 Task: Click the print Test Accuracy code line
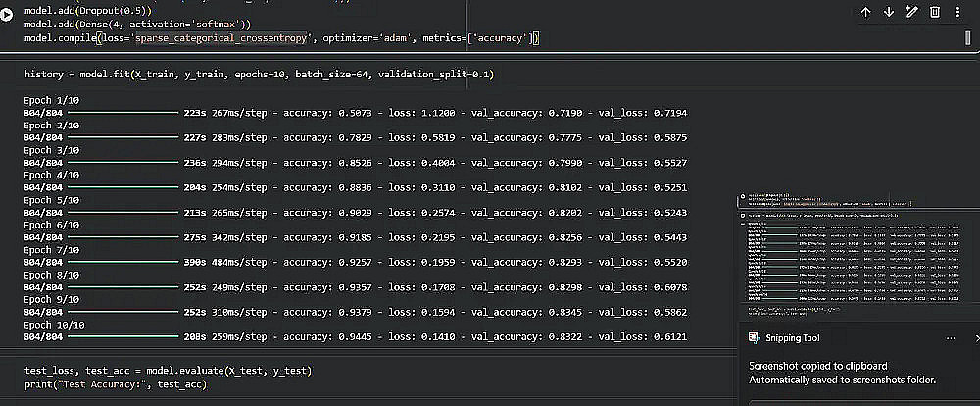pyautogui.click(x=116, y=384)
